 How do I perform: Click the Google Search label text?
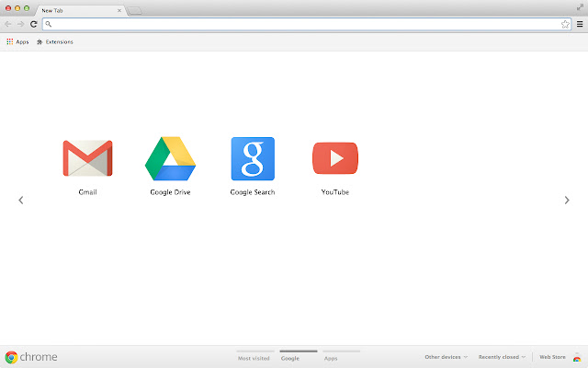(253, 192)
